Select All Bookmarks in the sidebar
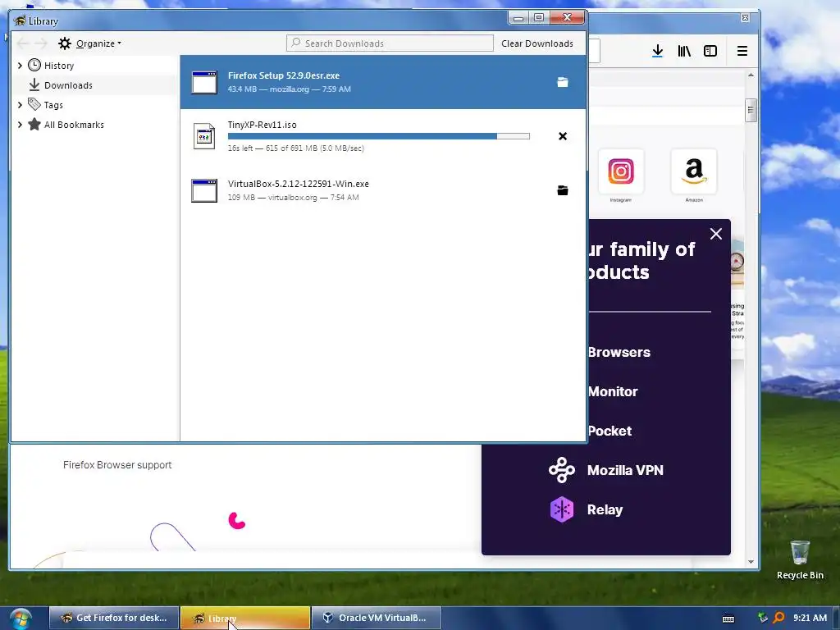This screenshot has width=840, height=630. [x=74, y=125]
